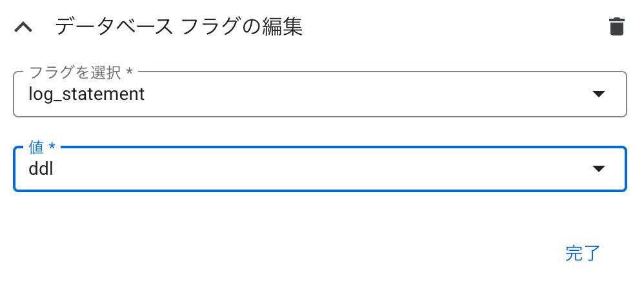Click the asterisk-marked 値 required label
Image resolution: width=644 pixels, height=285 pixels.
[x=41, y=148]
